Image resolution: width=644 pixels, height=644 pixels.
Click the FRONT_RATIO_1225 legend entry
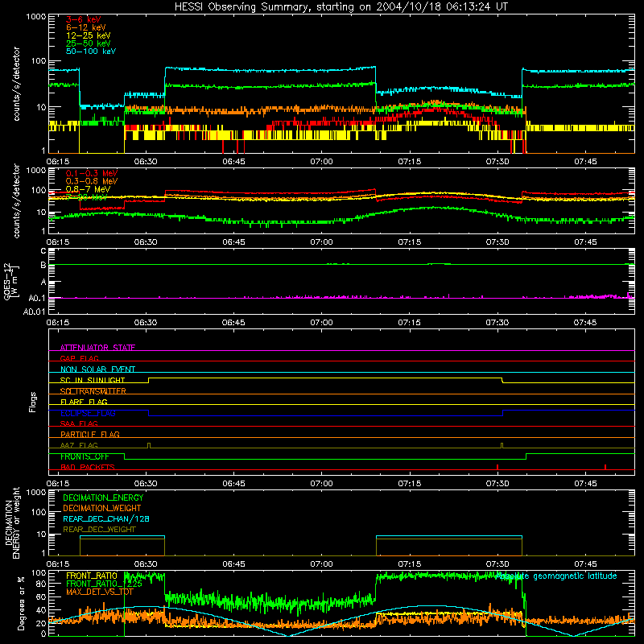(104, 584)
